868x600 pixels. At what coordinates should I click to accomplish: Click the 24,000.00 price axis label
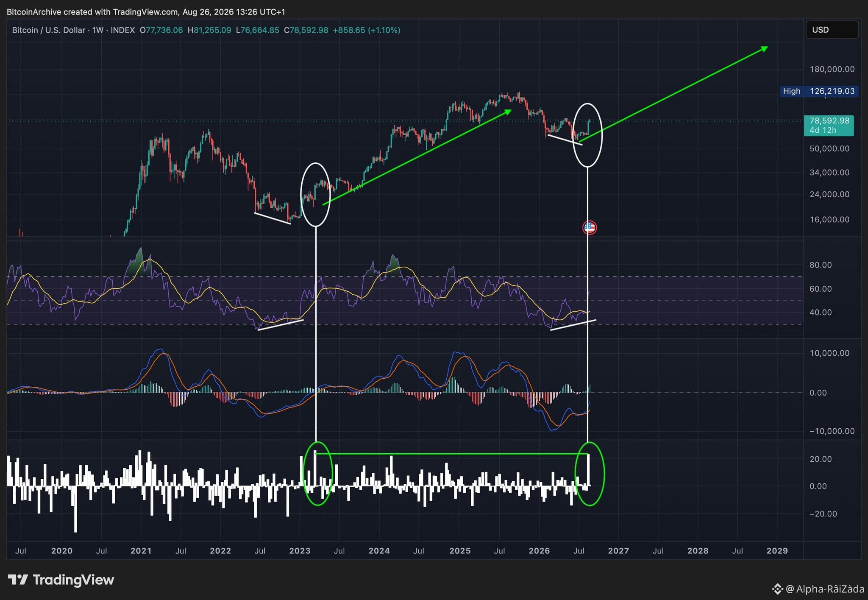point(829,195)
